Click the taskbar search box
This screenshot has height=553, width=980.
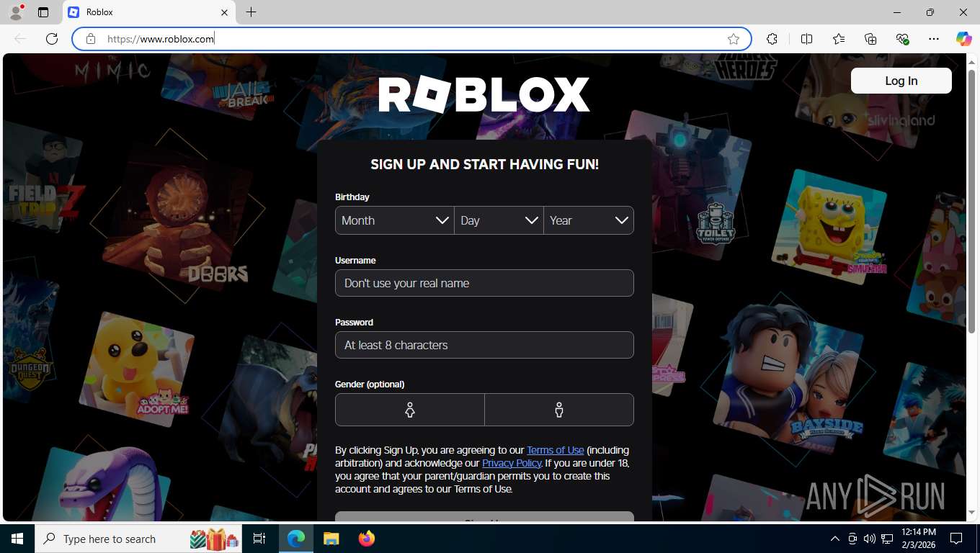138,539
